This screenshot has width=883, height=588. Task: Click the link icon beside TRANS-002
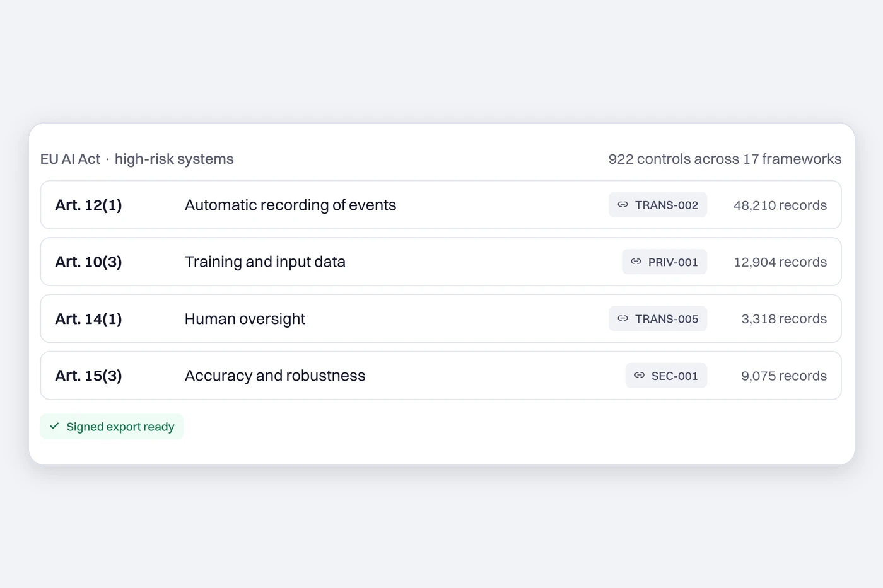pyautogui.click(x=623, y=205)
